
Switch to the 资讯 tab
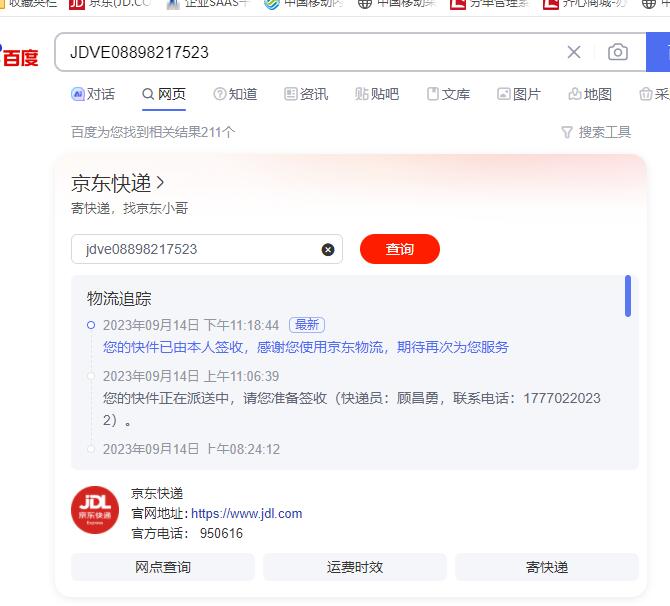(x=306, y=94)
